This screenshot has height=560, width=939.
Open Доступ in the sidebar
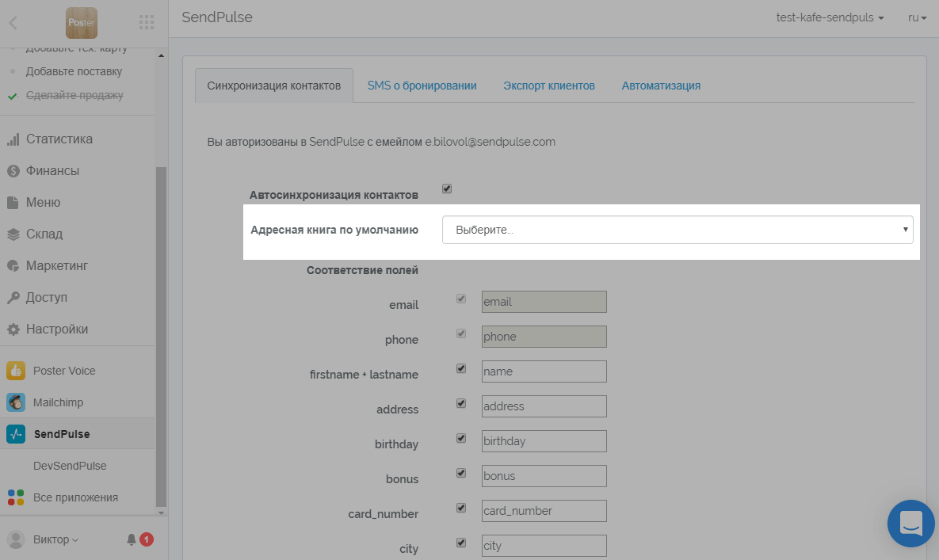pyautogui.click(x=47, y=297)
